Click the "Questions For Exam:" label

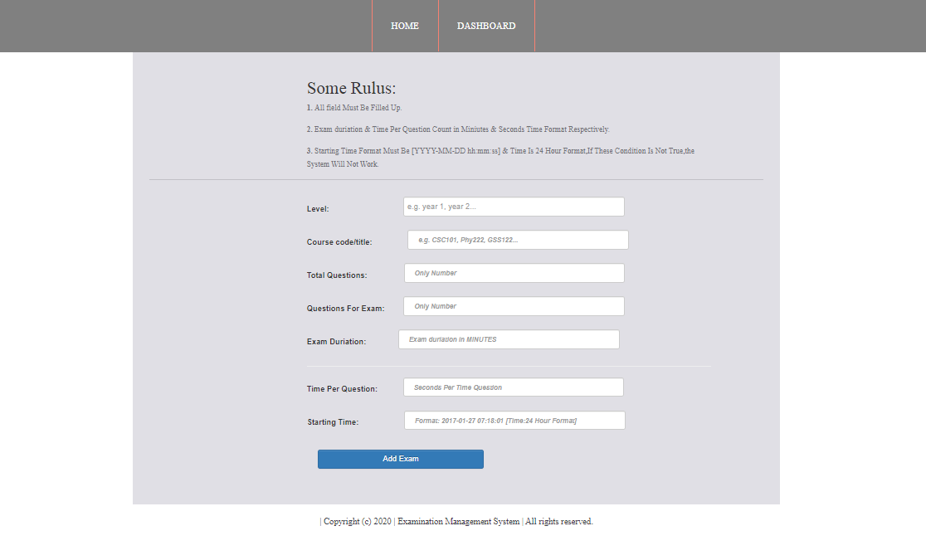345,309
